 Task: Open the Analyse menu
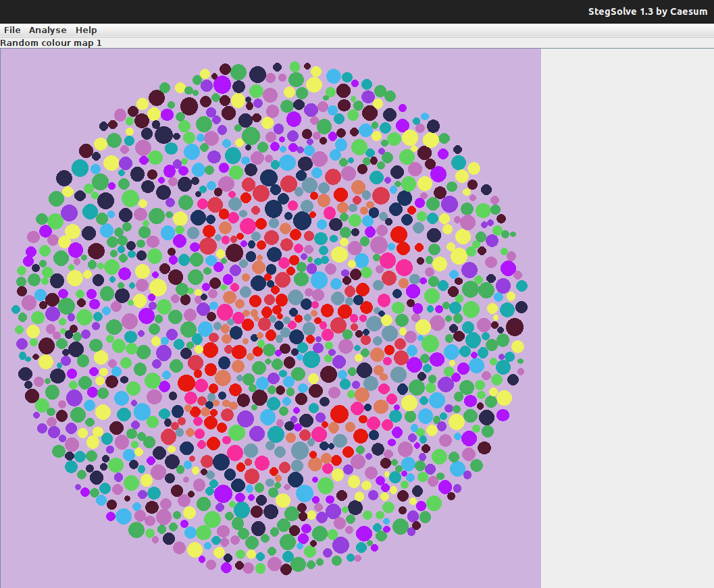(x=47, y=30)
